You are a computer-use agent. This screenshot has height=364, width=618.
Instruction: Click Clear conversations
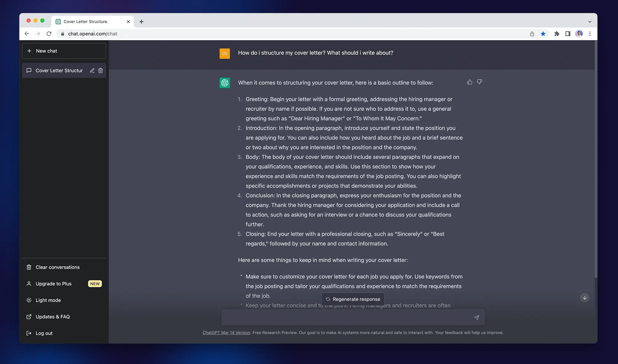click(64, 267)
